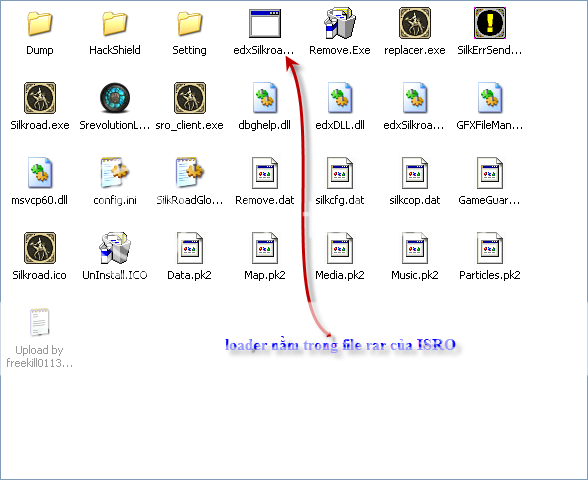Select the config.ini settings file
588x480 pixels.
tap(115, 172)
